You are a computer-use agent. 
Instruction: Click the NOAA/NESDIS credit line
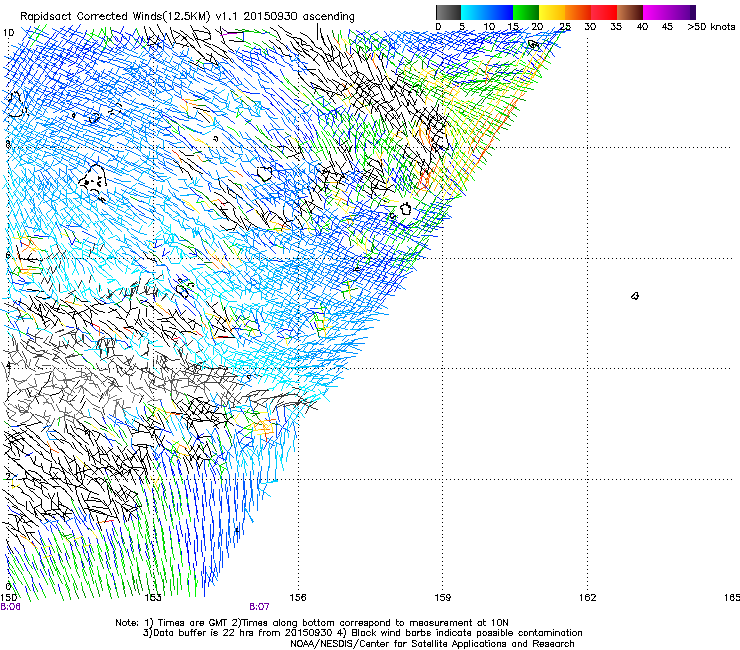pyautogui.click(x=432, y=644)
